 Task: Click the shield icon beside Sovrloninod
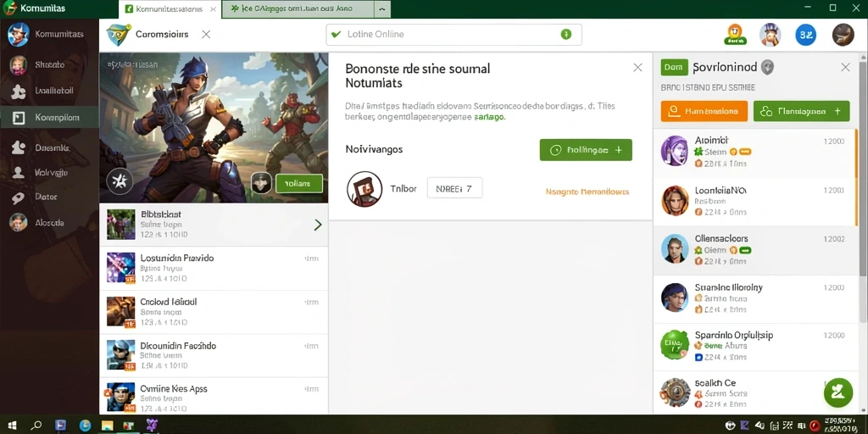pos(766,68)
